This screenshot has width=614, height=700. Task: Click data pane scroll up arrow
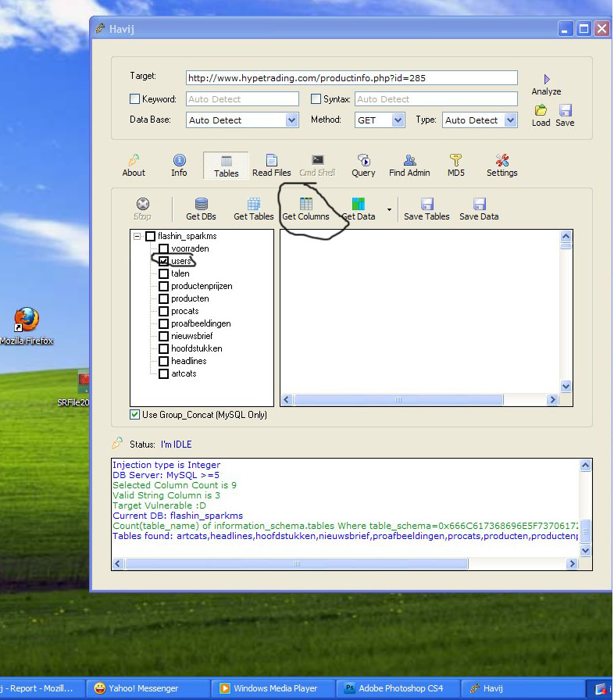click(566, 236)
